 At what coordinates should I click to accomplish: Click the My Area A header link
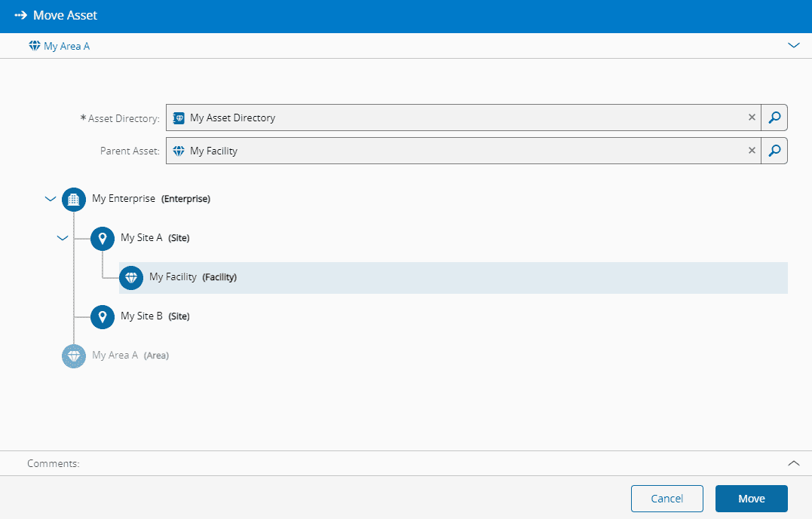[66, 46]
